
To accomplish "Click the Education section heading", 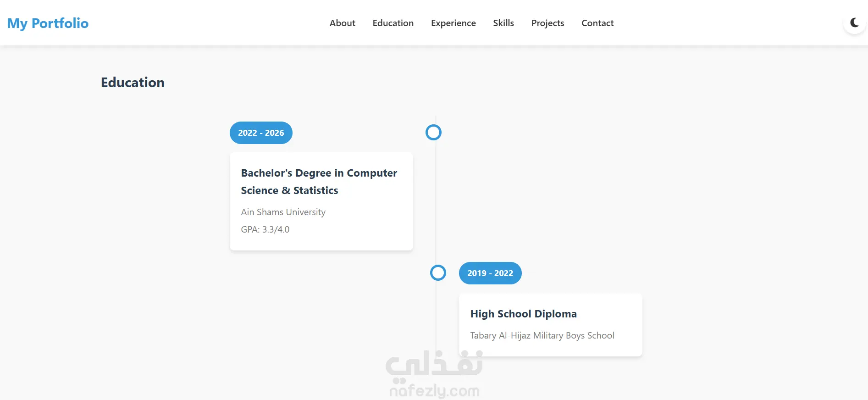I will coord(133,83).
